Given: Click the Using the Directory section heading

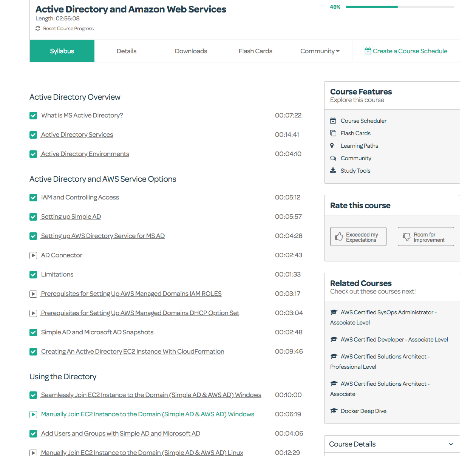Looking at the screenshot, I should point(63,376).
